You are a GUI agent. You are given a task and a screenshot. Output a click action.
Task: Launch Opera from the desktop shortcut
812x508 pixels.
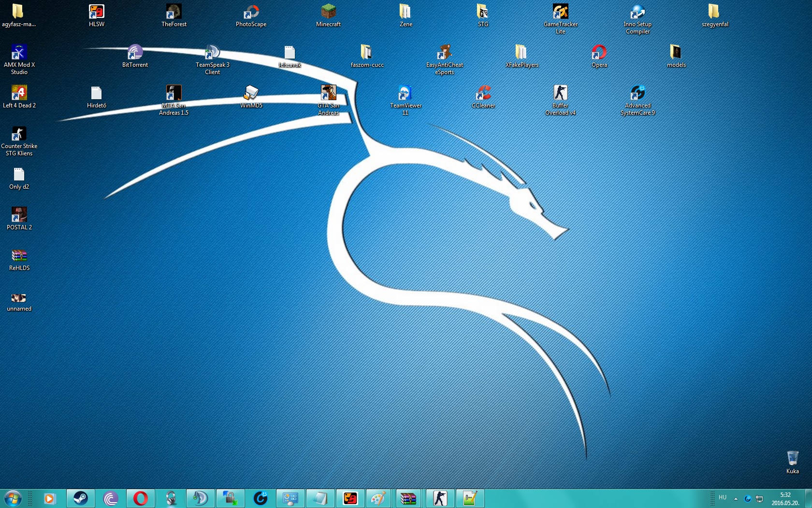click(599, 56)
